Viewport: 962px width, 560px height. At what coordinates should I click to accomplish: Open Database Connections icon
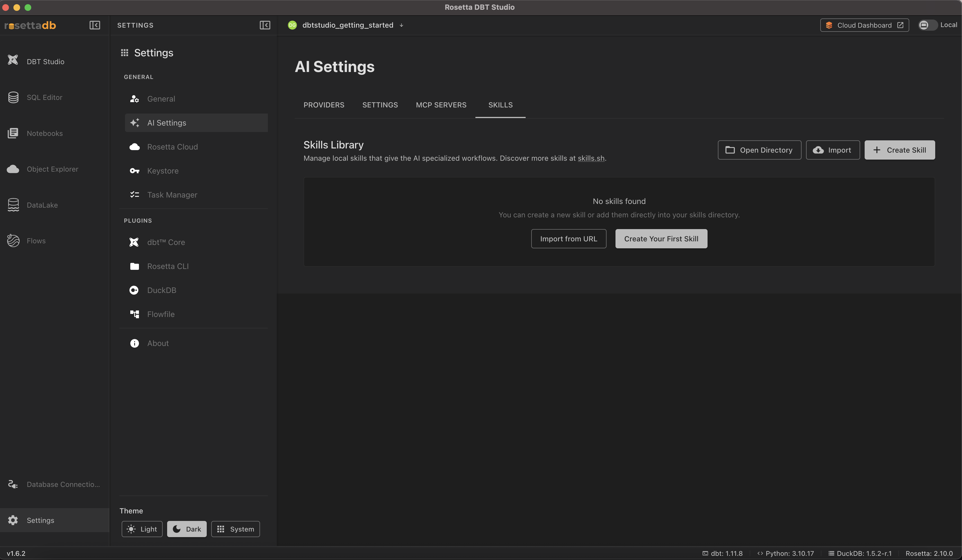click(x=13, y=484)
